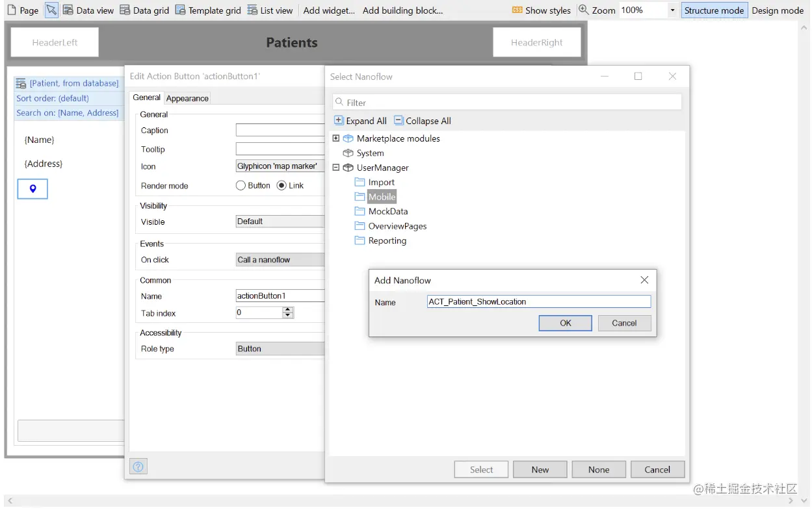Screen dimensions: 812x510
Task: Select the {Address} text widget
Action: [x=44, y=164]
